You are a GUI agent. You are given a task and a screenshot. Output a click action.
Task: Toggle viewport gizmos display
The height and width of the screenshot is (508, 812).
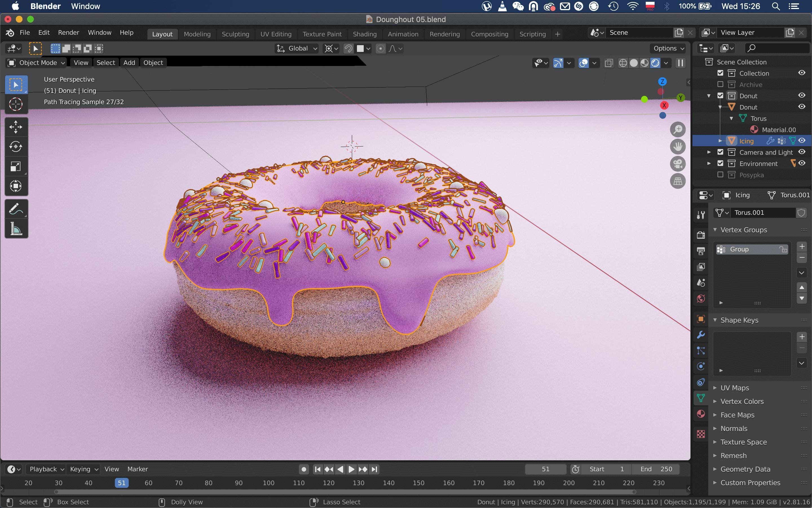click(x=558, y=63)
